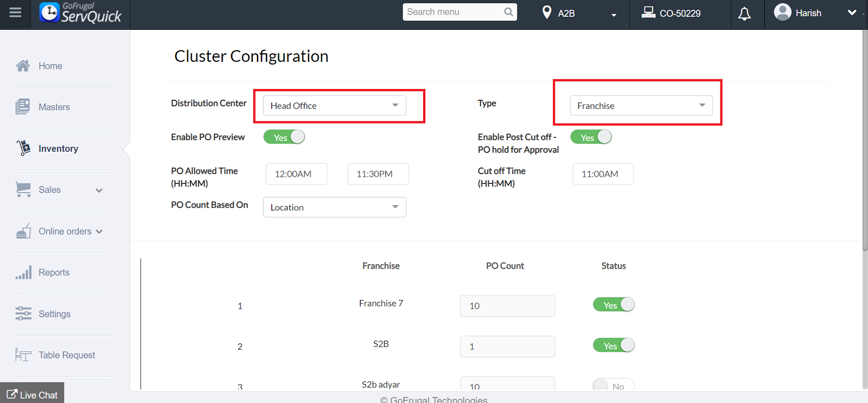Open the hamburger menu icon
The height and width of the screenshot is (403, 868).
click(15, 12)
